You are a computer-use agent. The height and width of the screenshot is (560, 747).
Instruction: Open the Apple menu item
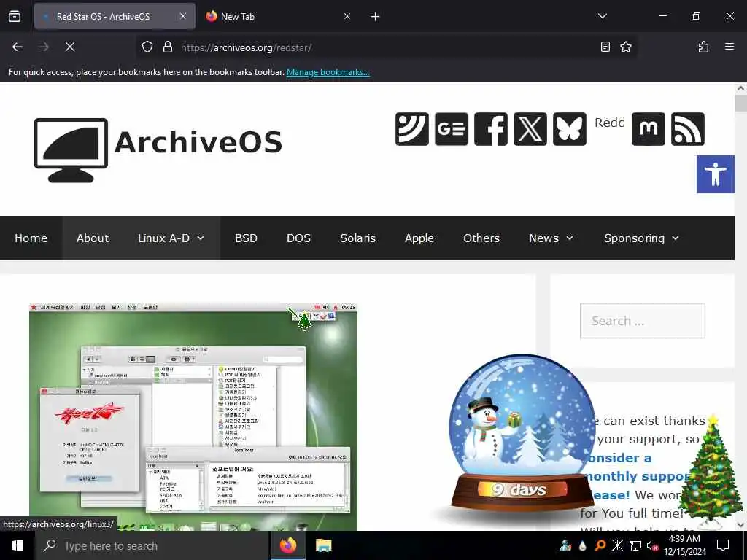click(419, 238)
